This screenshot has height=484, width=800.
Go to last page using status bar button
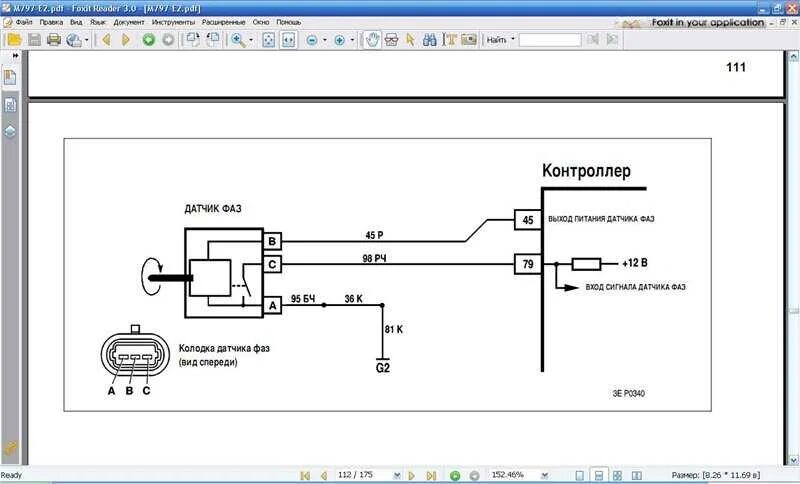(x=431, y=476)
